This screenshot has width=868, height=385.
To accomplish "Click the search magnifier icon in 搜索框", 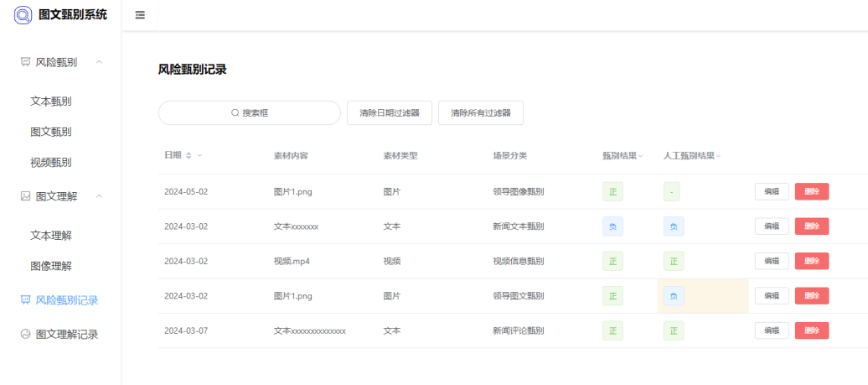I will tap(235, 113).
